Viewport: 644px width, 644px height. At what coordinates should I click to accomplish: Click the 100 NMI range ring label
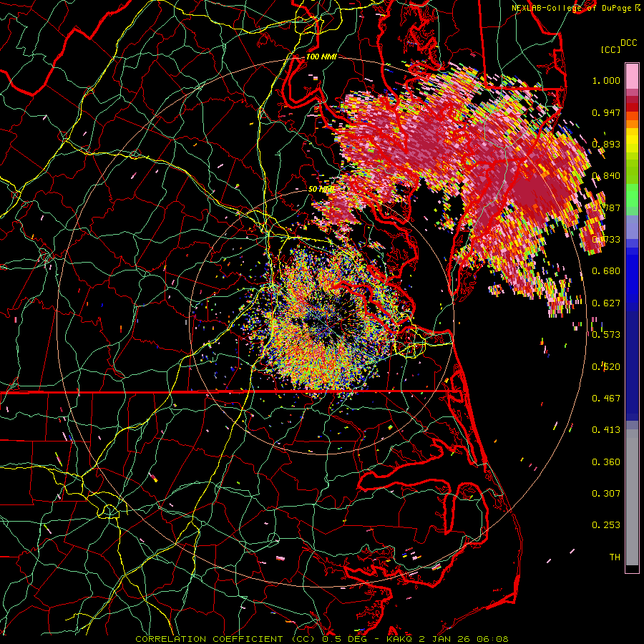coord(321,57)
